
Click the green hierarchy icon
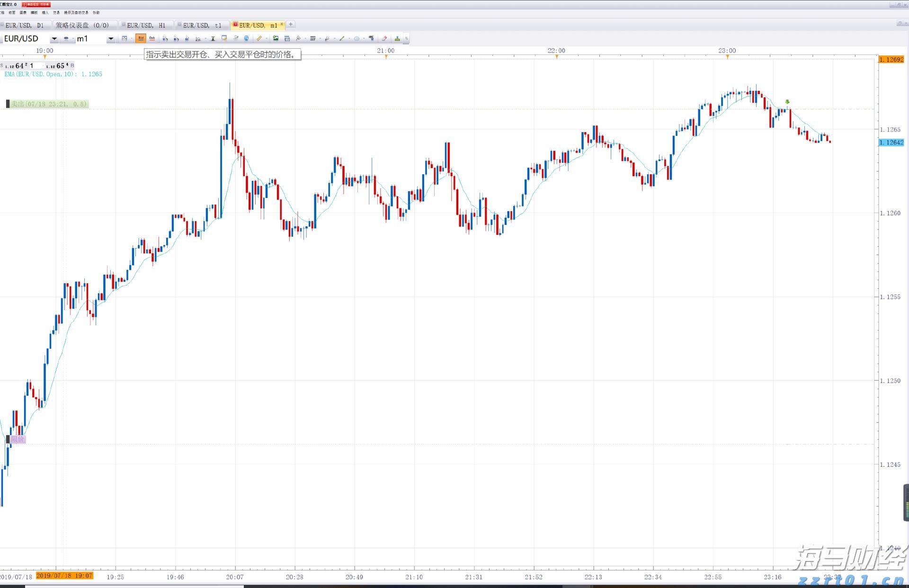[397, 39]
